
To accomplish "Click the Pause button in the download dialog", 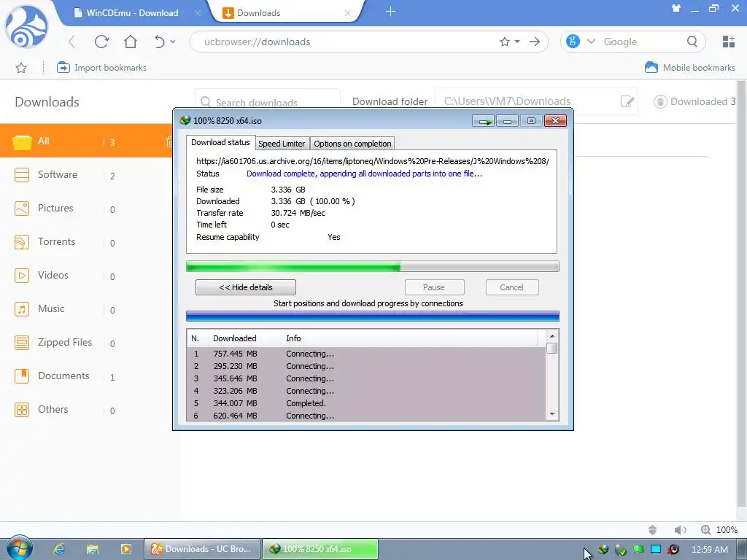I will tap(434, 287).
